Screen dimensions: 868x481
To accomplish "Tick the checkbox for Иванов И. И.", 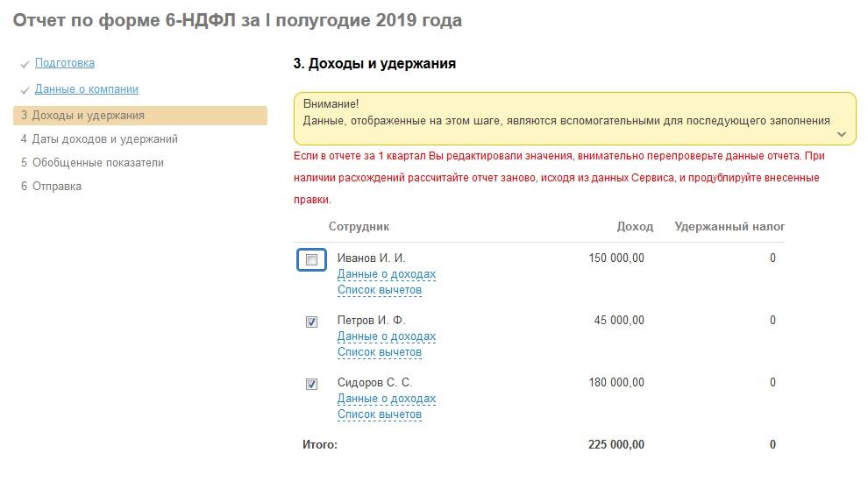I will (311, 260).
